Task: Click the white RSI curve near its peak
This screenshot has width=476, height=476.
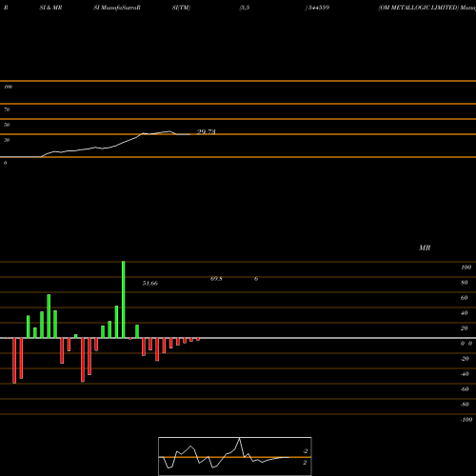Action: pyautogui.click(x=169, y=131)
